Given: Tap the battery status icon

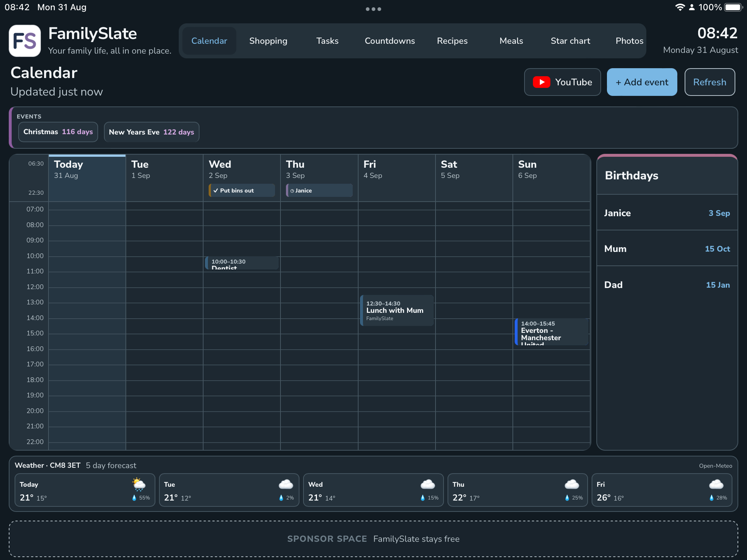Looking at the screenshot, I should [x=734, y=7].
